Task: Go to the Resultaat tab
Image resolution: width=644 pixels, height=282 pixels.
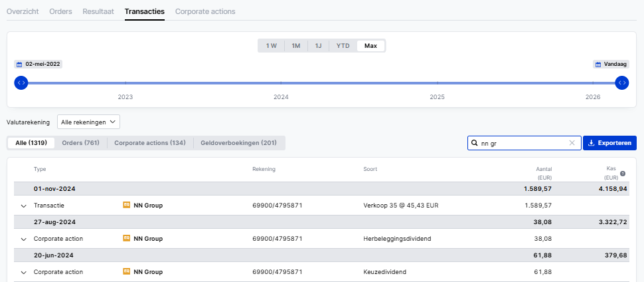Action: coord(98,11)
